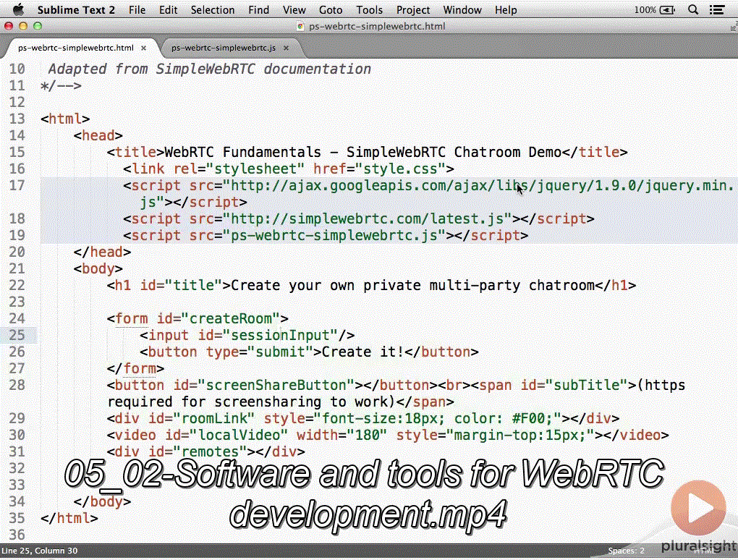
Task: Open the Tools menu
Action: 369,10
